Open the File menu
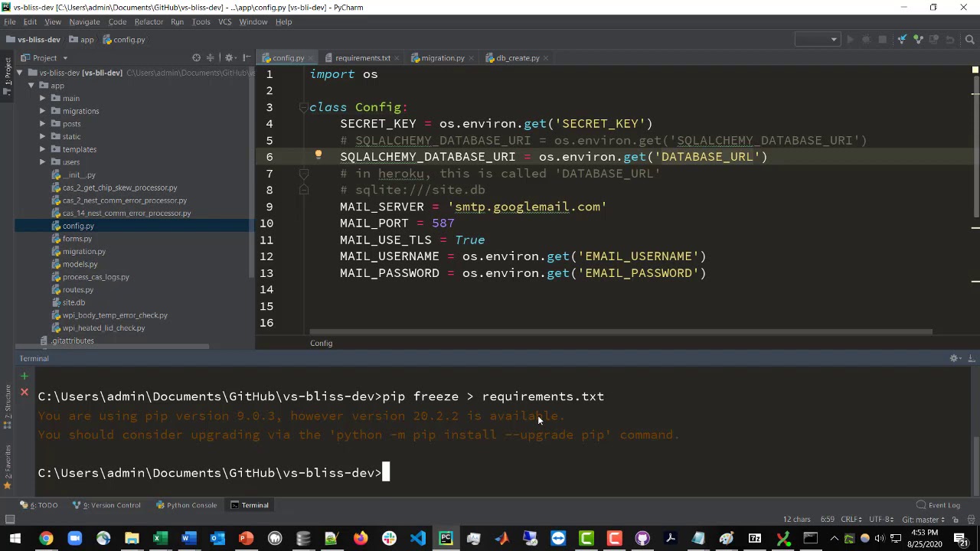980x551 pixels. [x=10, y=21]
